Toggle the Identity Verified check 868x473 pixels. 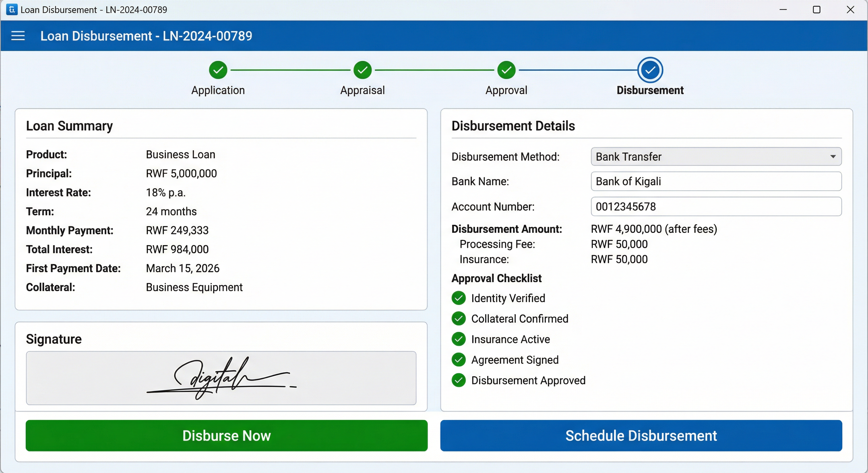pyautogui.click(x=459, y=298)
